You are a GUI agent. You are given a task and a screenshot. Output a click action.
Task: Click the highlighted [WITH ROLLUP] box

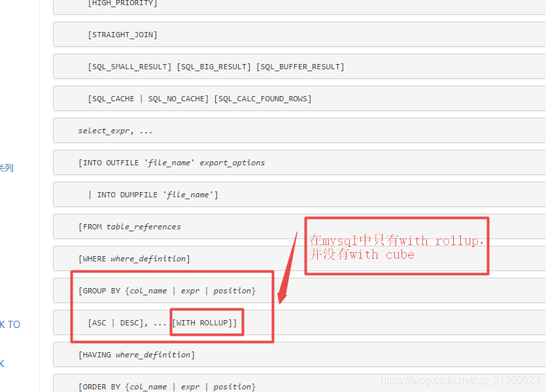pyautogui.click(x=207, y=323)
